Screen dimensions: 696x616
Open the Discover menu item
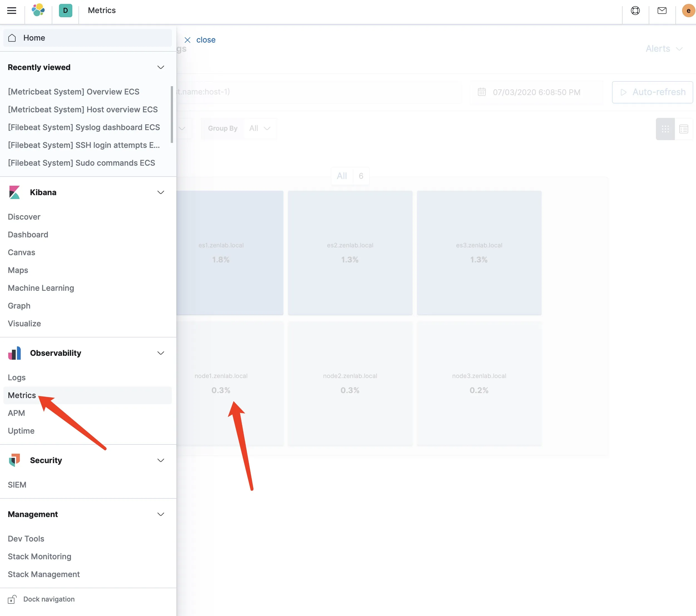(24, 217)
